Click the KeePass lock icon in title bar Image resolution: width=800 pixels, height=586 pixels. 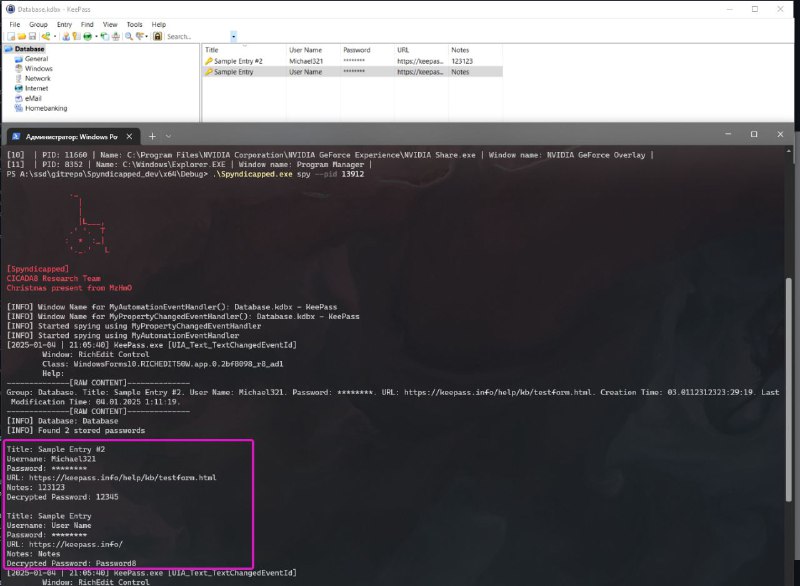[x=10, y=9]
